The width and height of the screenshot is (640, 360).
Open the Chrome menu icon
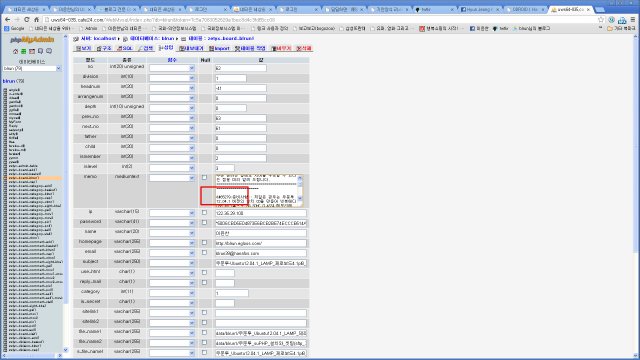tap(633, 20)
